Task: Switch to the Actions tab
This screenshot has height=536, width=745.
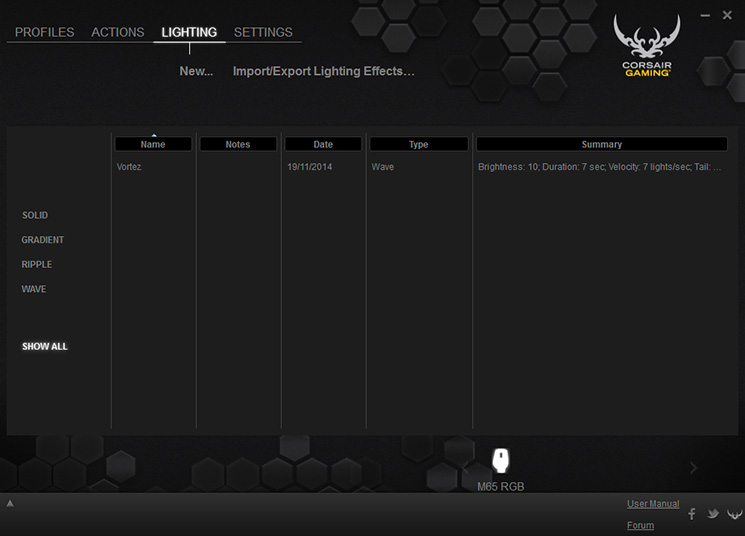Action: (x=117, y=32)
